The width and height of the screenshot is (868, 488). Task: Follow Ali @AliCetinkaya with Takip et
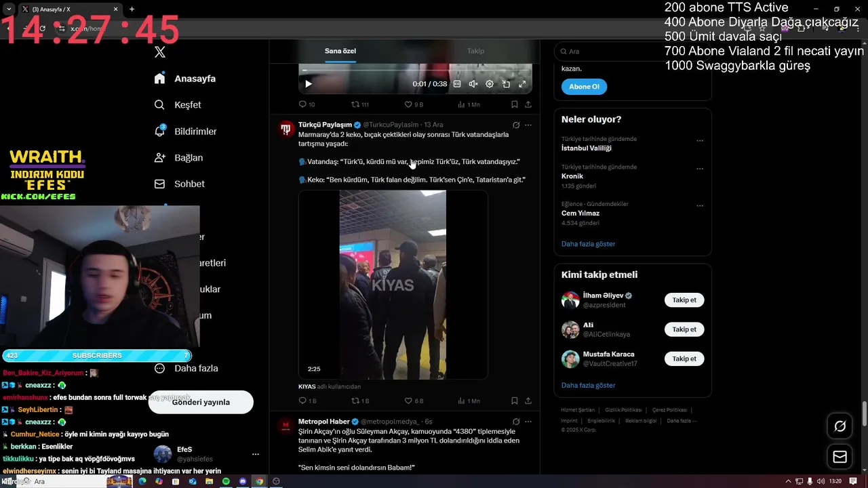click(x=684, y=329)
